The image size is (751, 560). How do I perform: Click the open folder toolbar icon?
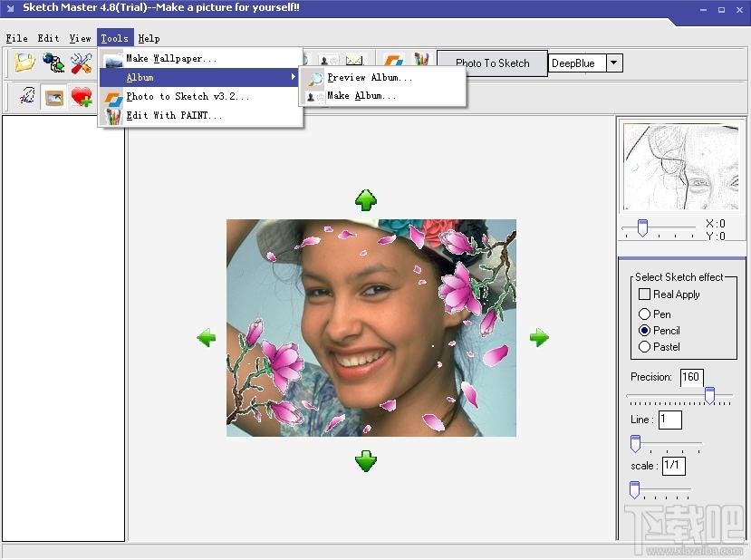(24, 63)
